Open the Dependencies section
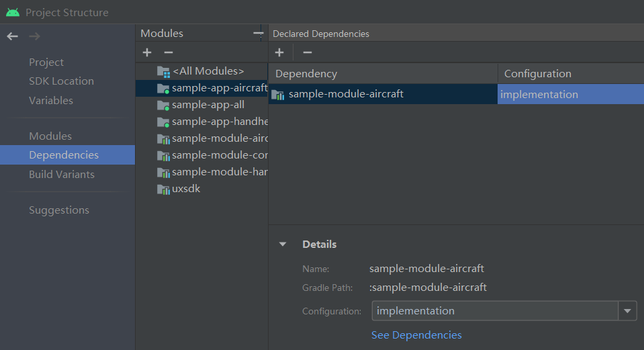 pyautogui.click(x=64, y=155)
